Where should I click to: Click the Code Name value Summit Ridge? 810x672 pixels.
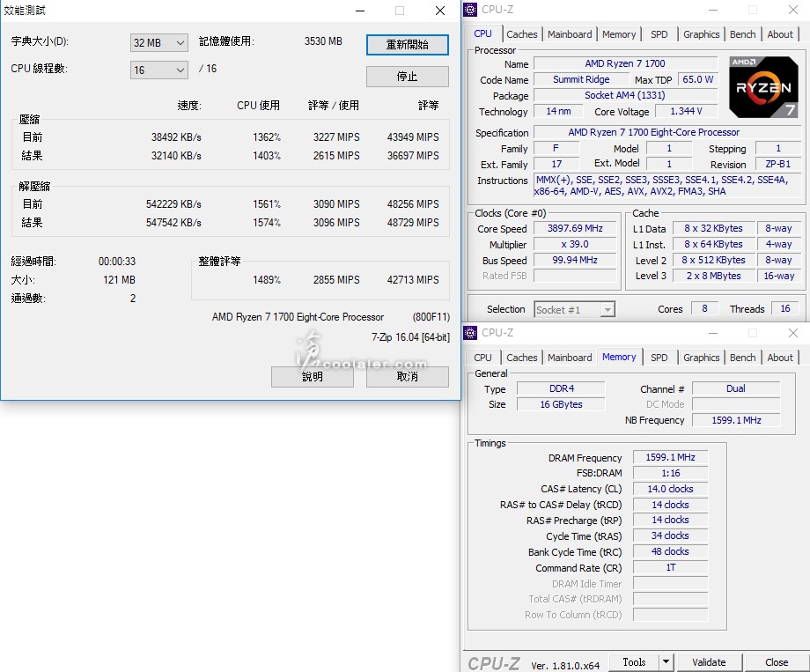click(581, 79)
